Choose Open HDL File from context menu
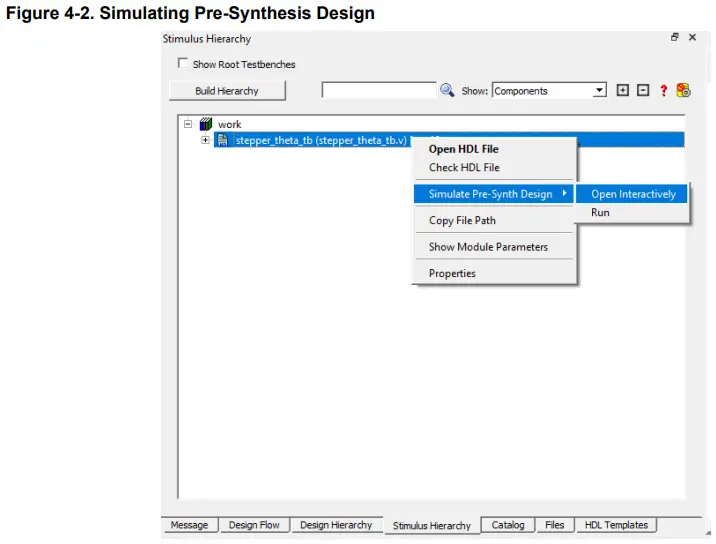Image resolution: width=716 pixels, height=544 pixels. (x=463, y=149)
